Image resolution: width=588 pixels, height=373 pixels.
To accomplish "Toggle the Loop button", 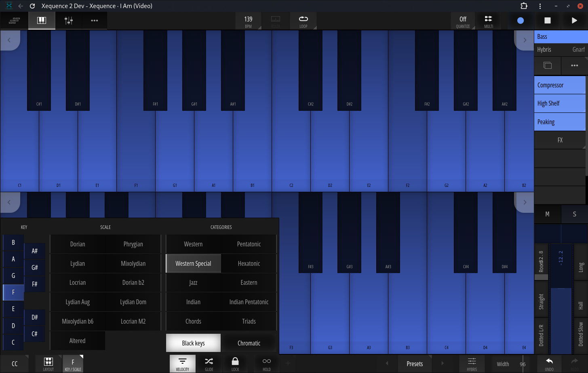I will point(303,21).
